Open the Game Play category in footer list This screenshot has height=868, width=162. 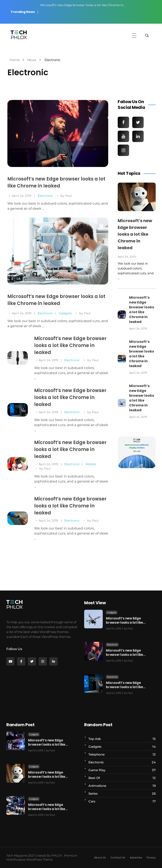[x=97, y=770]
